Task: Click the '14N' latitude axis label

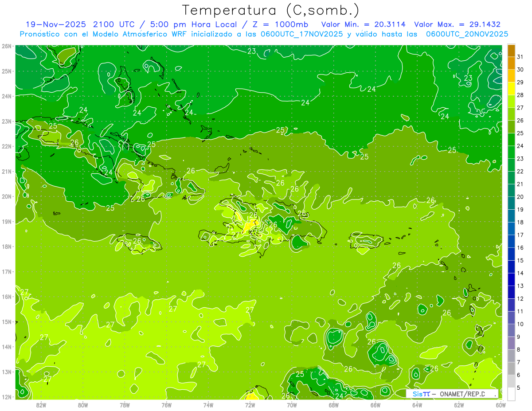Action: point(7,347)
